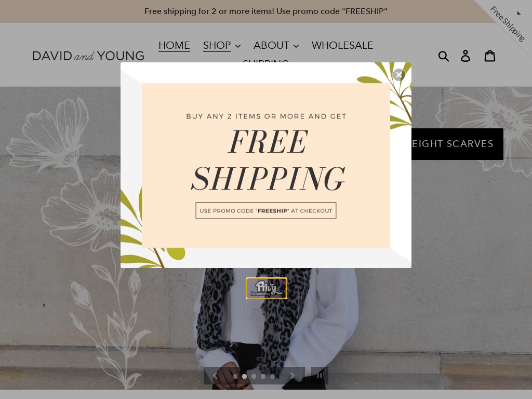Go to previous slide arrow
This screenshot has height=399, width=532.
pyautogui.click(x=215, y=376)
